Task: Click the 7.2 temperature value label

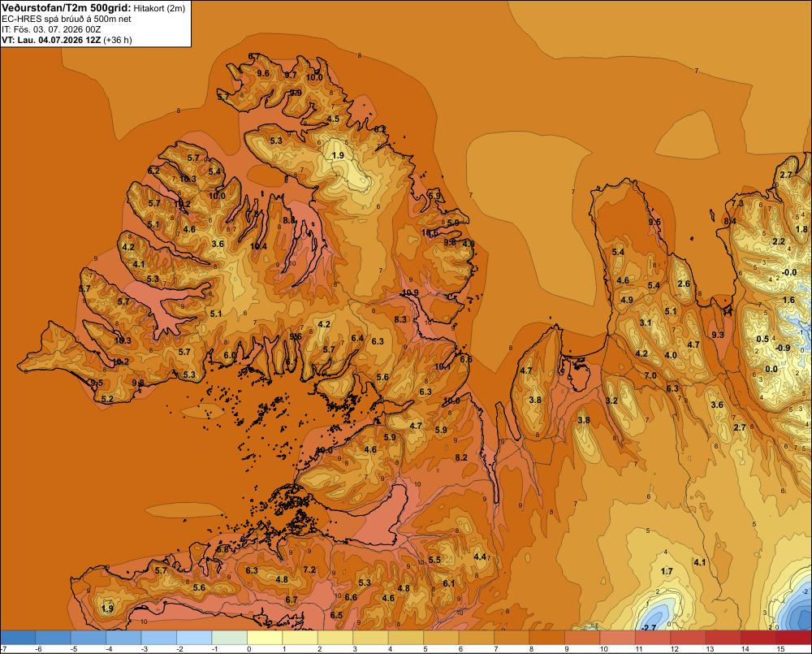Action: 309,570
